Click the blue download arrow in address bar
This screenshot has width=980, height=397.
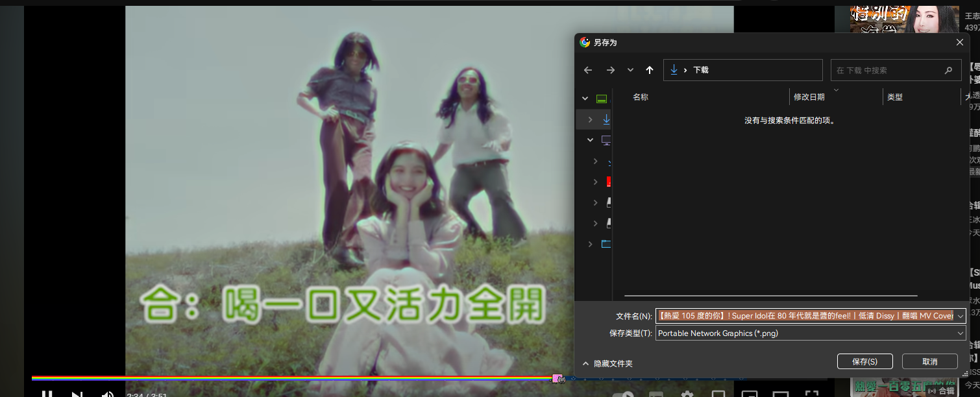tap(674, 70)
